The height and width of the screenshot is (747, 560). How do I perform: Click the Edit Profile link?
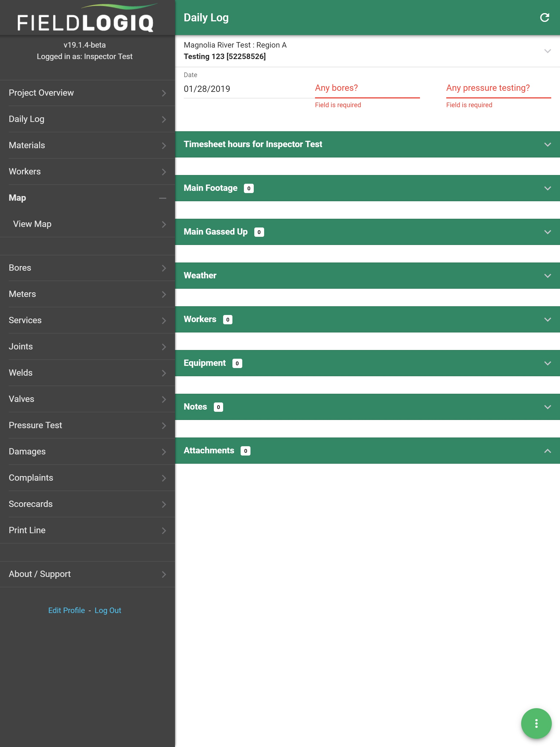(x=66, y=611)
